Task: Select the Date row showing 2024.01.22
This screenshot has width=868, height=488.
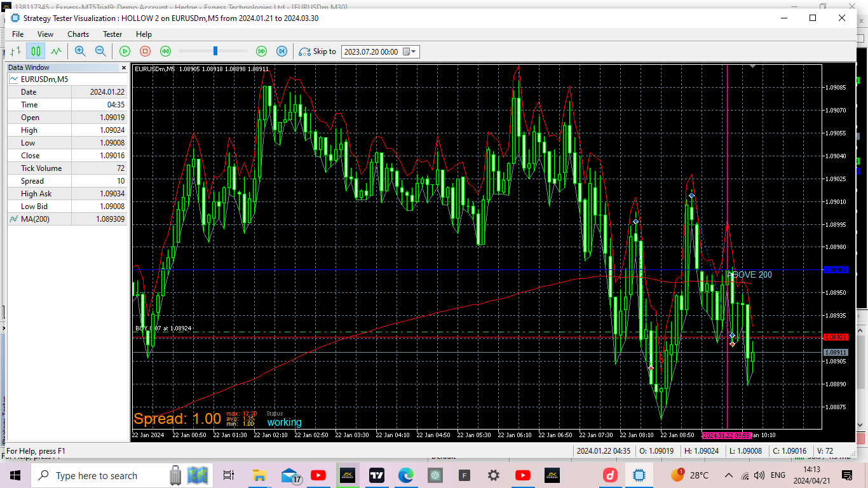Action: coord(67,92)
